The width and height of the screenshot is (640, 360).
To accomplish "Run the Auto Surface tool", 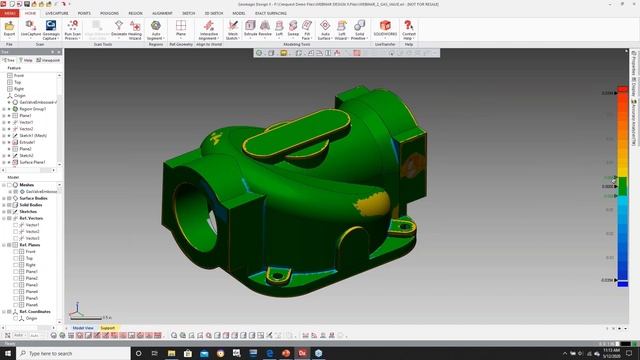I will (x=325, y=29).
